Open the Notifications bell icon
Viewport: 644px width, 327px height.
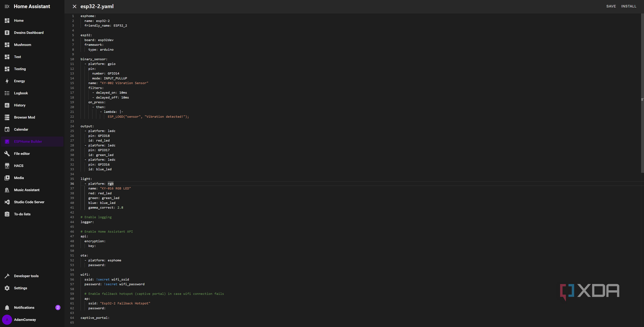click(7, 307)
